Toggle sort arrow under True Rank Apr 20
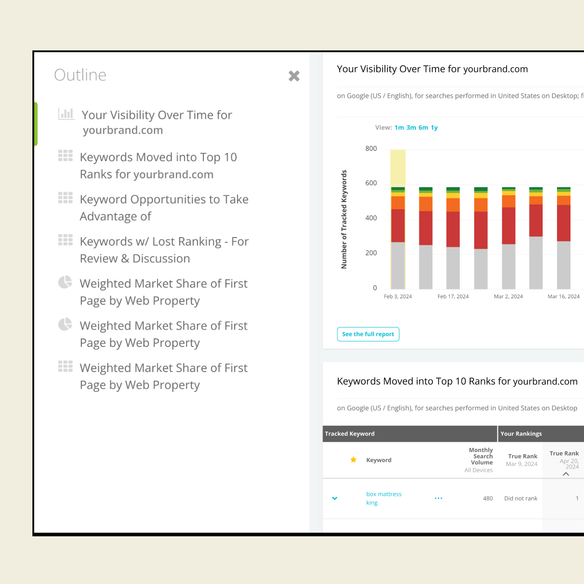The height and width of the screenshot is (584, 584). [566, 474]
